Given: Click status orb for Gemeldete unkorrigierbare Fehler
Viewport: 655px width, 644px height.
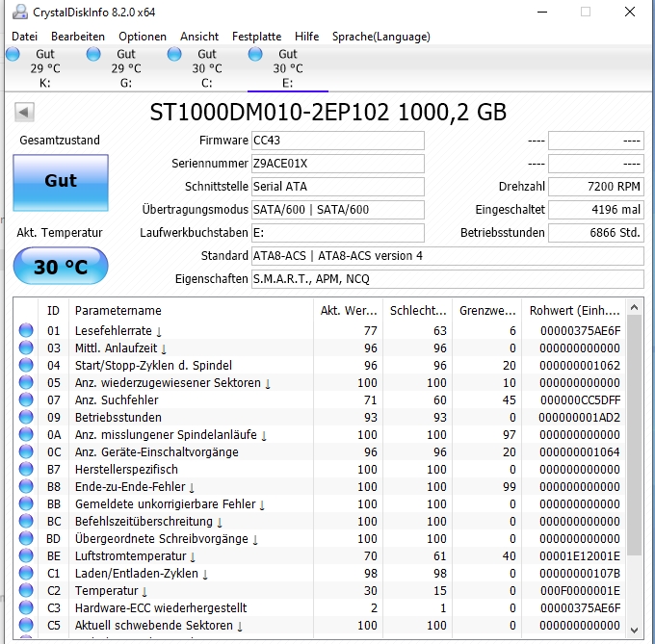Looking at the screenshot, I should [x=26, y=503].
